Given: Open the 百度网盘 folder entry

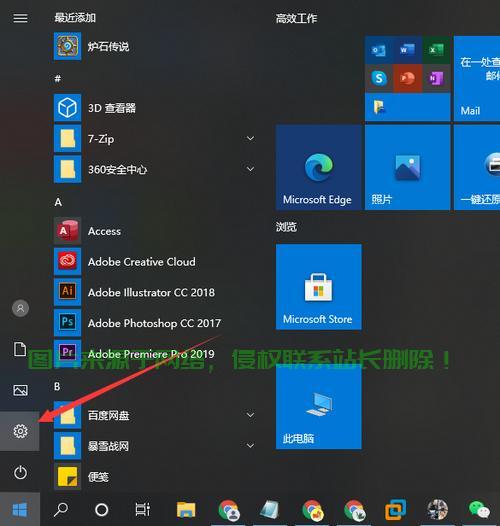Looking at the screenshot, I should (154, 415).
